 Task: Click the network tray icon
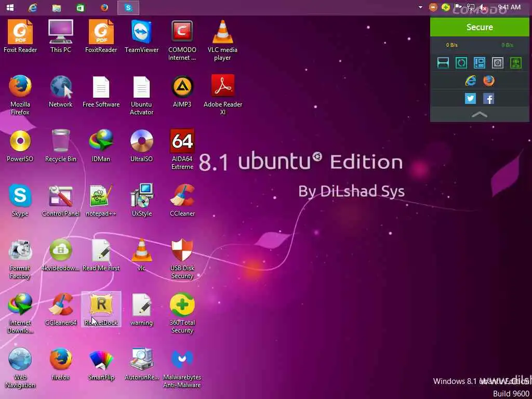tap(471, 7)
